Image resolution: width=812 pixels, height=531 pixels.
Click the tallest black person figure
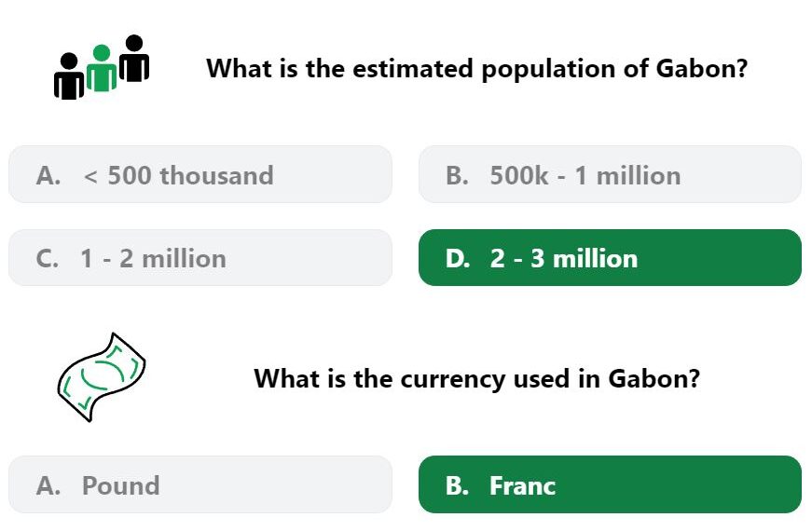point(134,58)
